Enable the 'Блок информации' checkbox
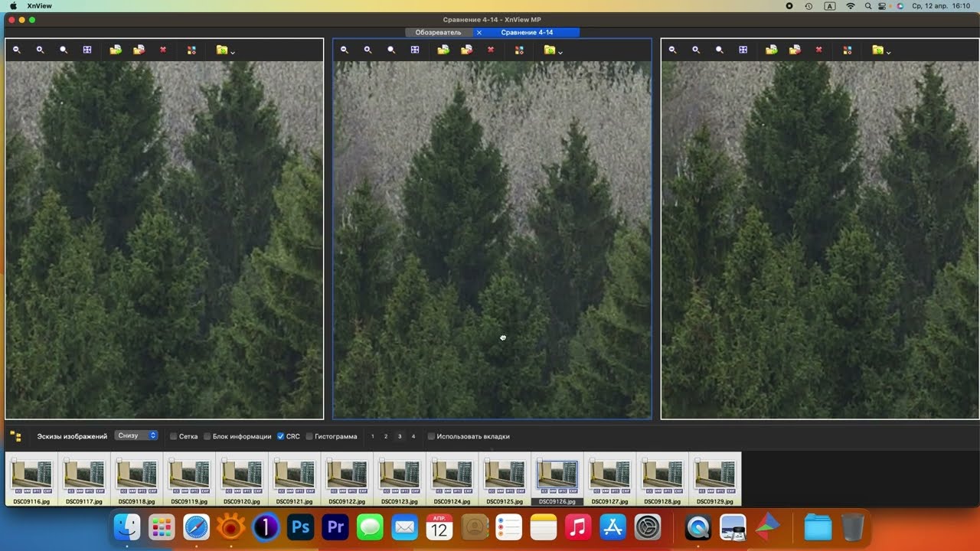 (207, 436)
